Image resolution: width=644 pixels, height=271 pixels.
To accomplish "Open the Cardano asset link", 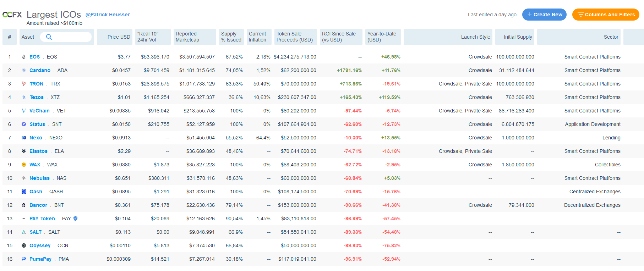I will point(40,70).
